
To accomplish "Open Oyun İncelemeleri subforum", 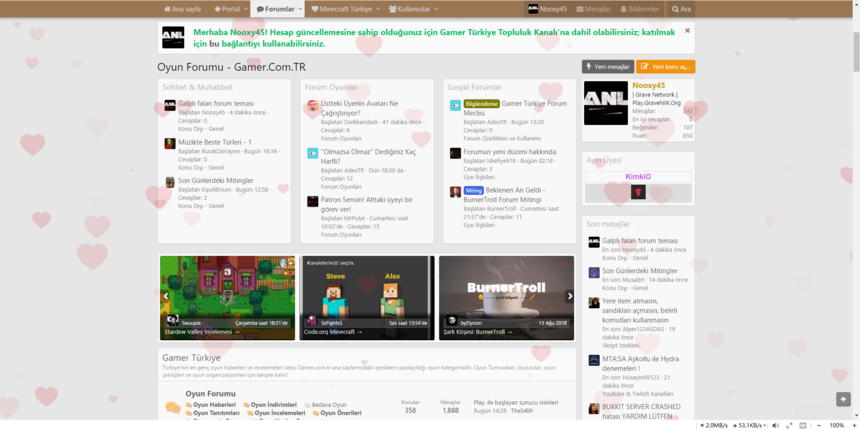I will point(280,413).
